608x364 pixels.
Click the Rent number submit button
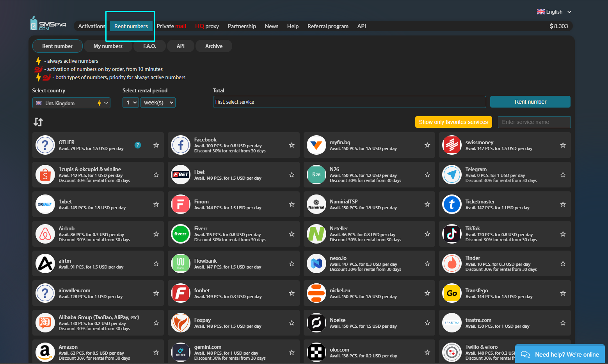[530, 102]
